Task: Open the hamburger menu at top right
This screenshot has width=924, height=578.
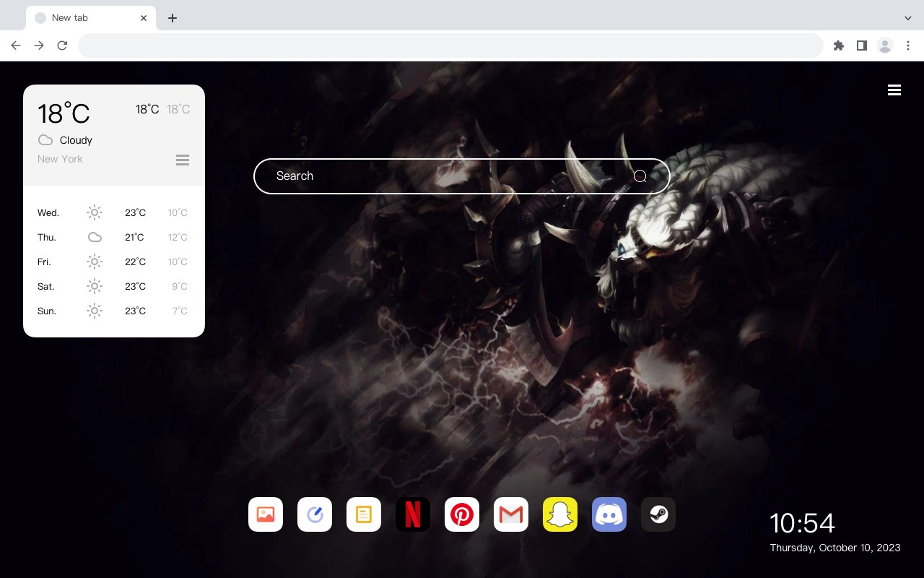Action: (894, 90)
